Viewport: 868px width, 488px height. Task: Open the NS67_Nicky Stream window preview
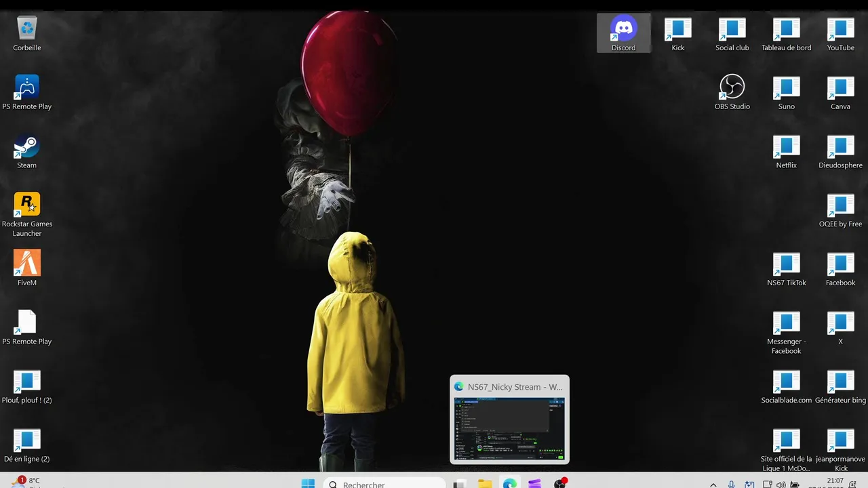pyautogui.click(x=509, y=429)
